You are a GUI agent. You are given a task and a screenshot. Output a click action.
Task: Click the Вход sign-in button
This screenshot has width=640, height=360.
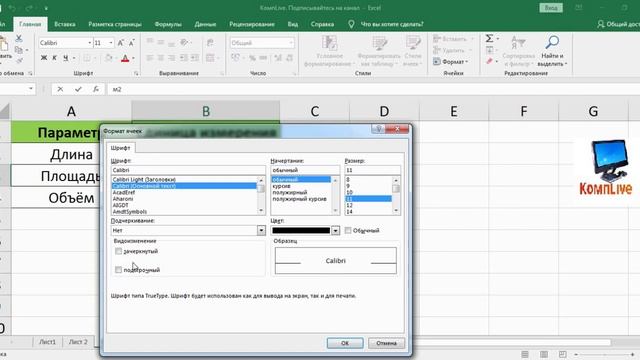pos(551,8)
